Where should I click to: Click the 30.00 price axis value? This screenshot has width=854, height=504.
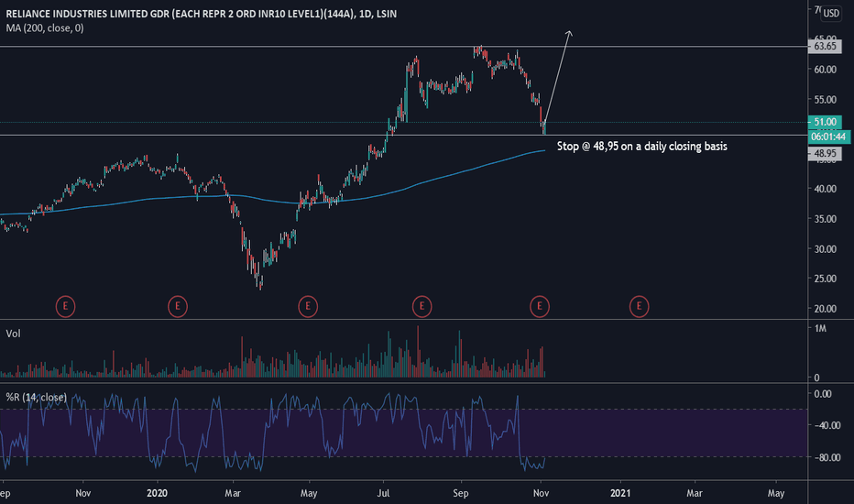pos(825,249)
